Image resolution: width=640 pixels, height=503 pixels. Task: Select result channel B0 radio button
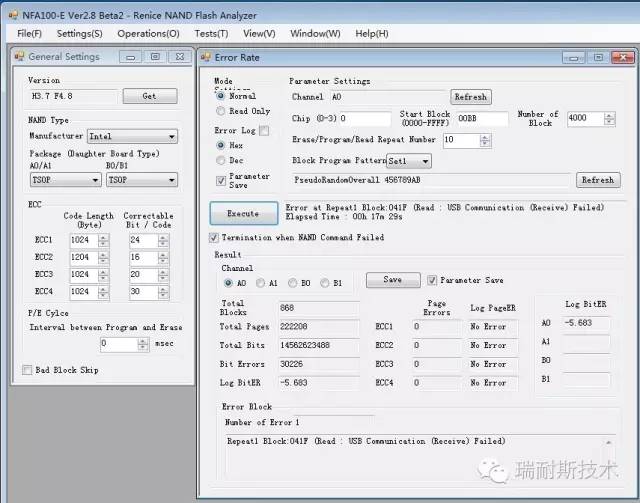[293, 283]
